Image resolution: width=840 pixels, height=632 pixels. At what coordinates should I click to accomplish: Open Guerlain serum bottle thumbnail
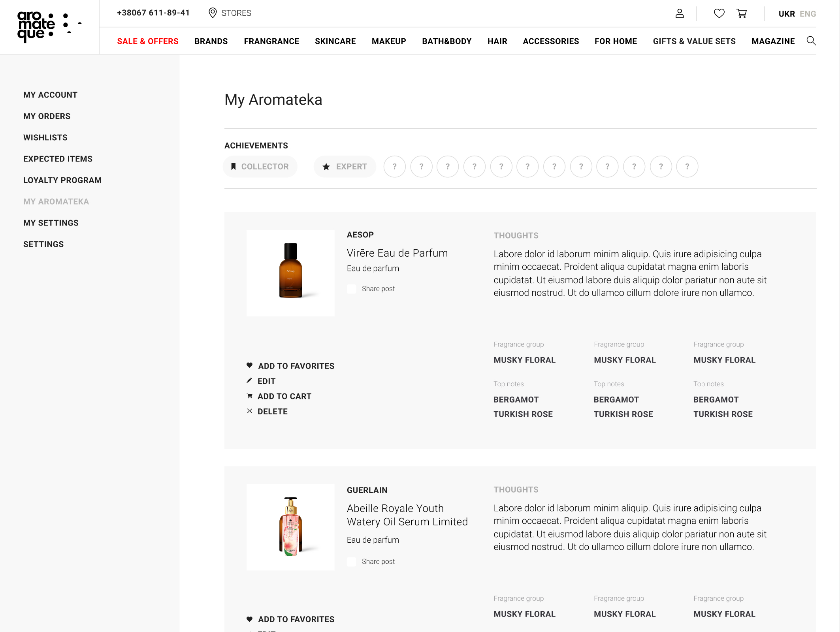pyautogui.click(x=290, y=527)
